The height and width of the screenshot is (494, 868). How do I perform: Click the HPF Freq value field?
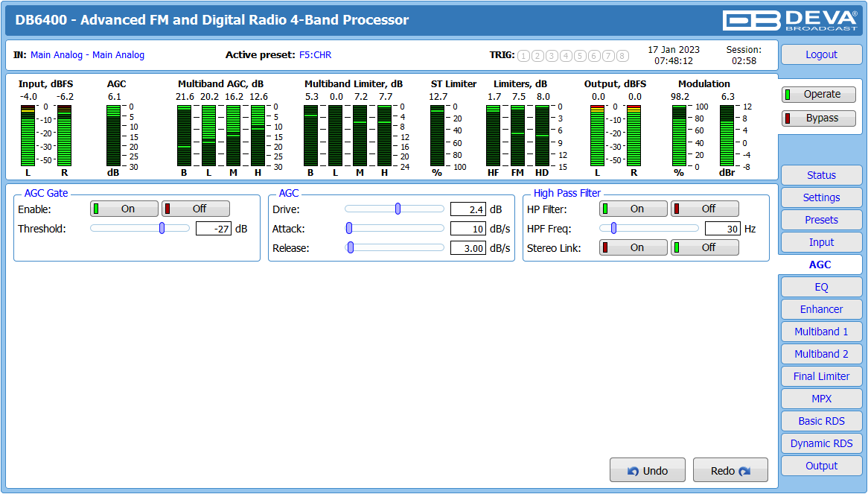point(723,229)
